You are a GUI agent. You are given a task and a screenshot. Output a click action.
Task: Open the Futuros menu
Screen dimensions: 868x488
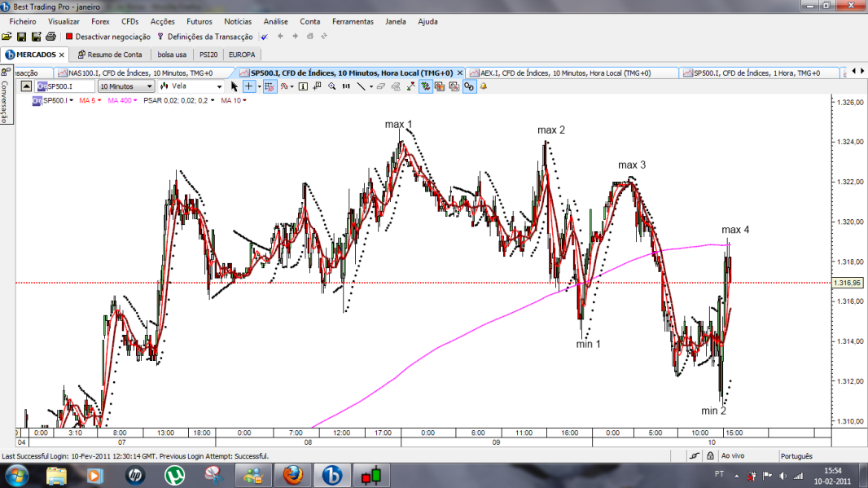[x=199, y=22]
